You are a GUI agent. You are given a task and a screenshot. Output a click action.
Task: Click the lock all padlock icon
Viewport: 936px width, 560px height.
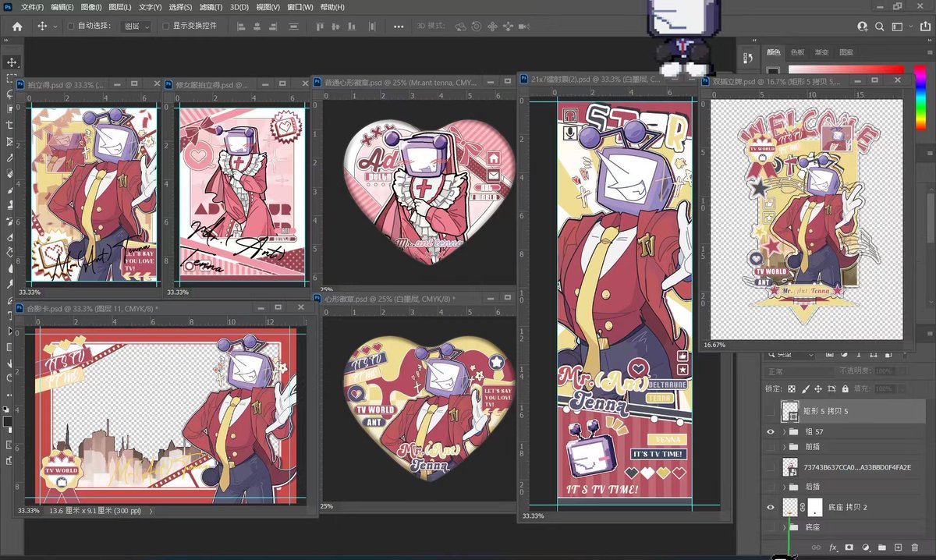tap(846, 388)
